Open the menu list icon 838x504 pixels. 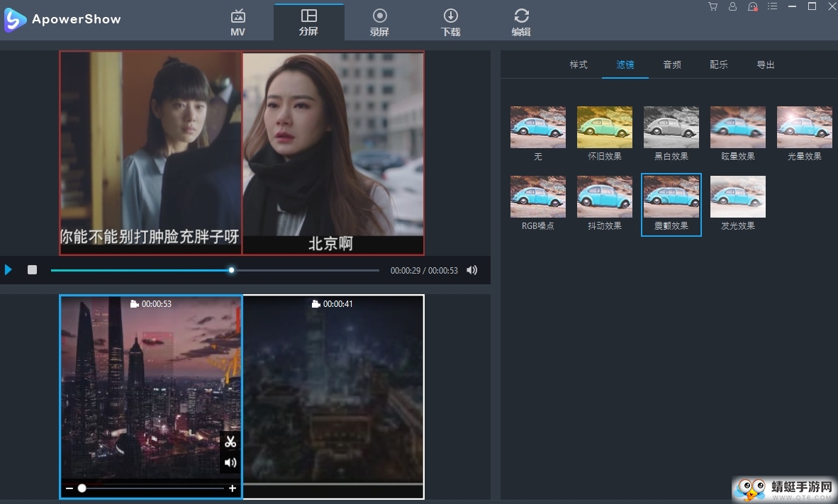coord(772,6)
